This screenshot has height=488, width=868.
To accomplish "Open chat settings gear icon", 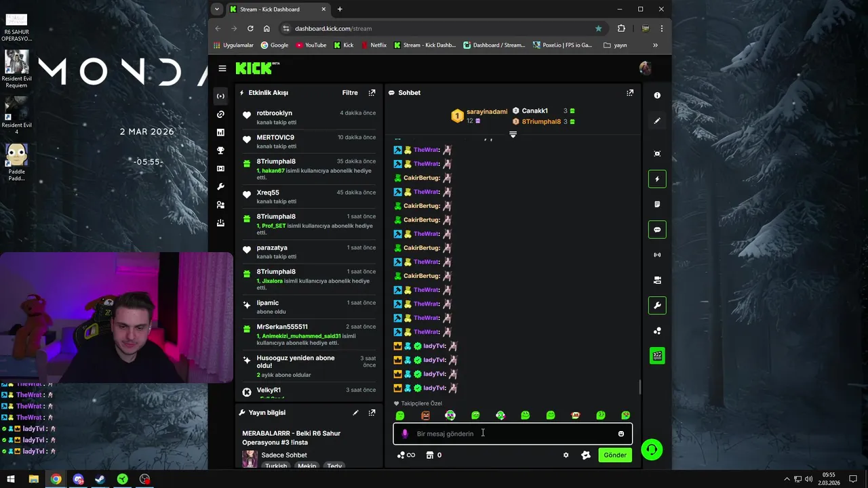I will point(566,455).
